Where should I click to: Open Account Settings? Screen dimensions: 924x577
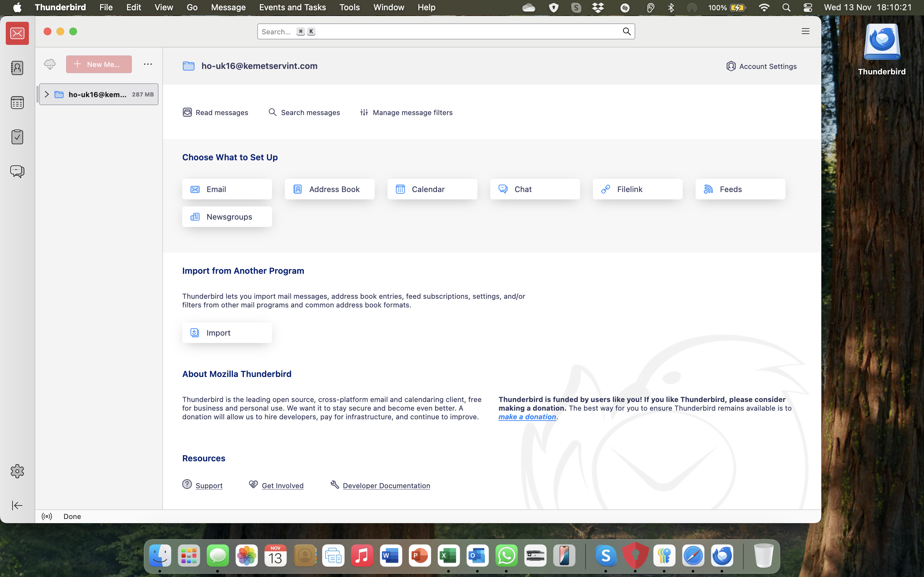pos(761,66)
